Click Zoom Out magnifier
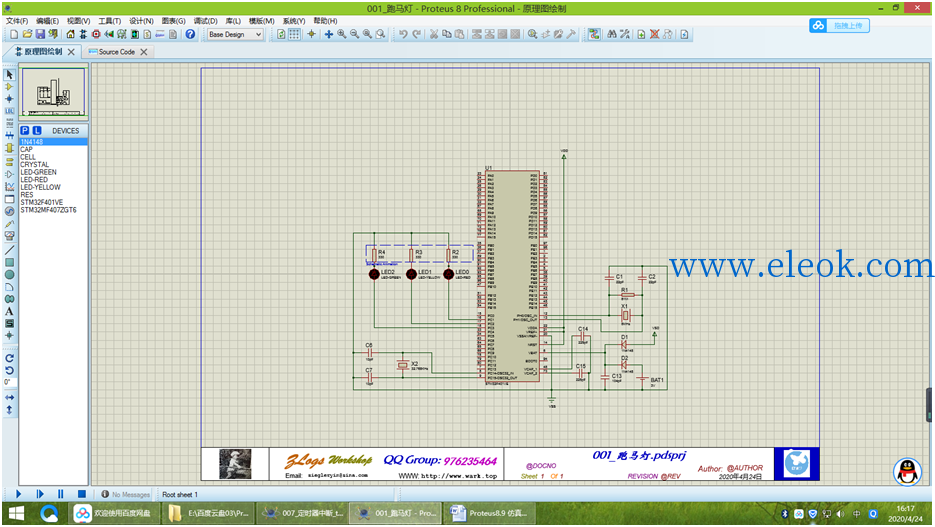The image size is (935, 527). (x=355, y=34)
